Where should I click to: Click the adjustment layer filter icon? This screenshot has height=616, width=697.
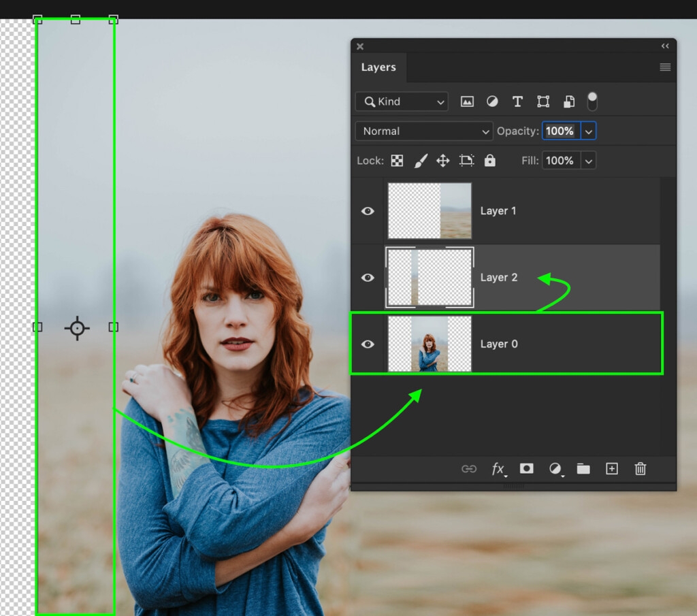(x=492, y=101)
